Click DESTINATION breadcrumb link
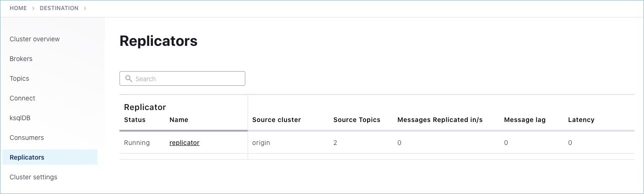The image size is (644, 194). [x=59, y=8]
